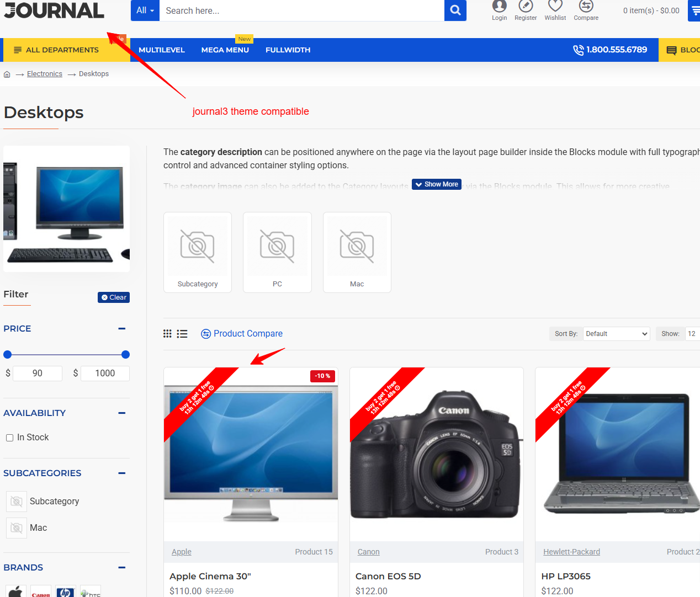
Task: Click the HP brand logo filter
Action: click(x=66, y=591)
